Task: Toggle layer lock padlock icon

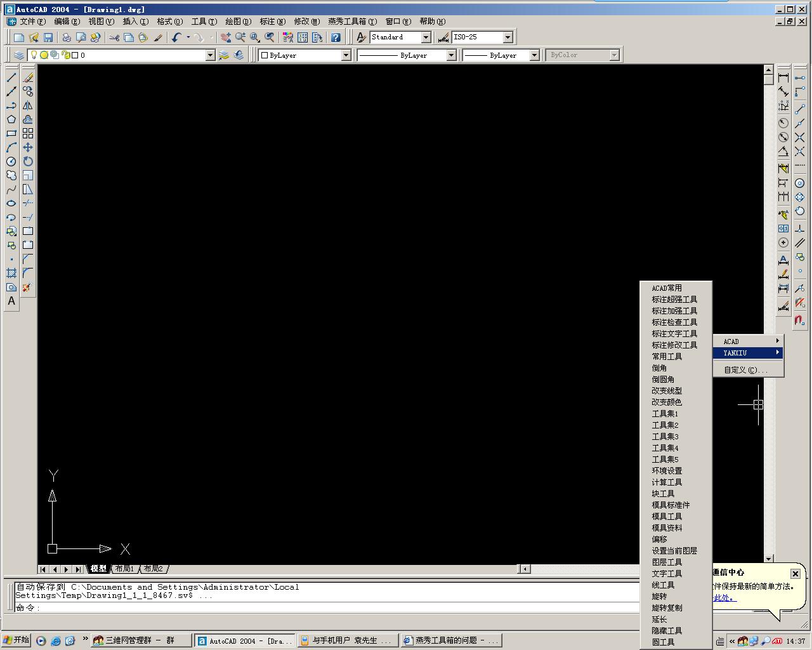Action: pos(65,55)
